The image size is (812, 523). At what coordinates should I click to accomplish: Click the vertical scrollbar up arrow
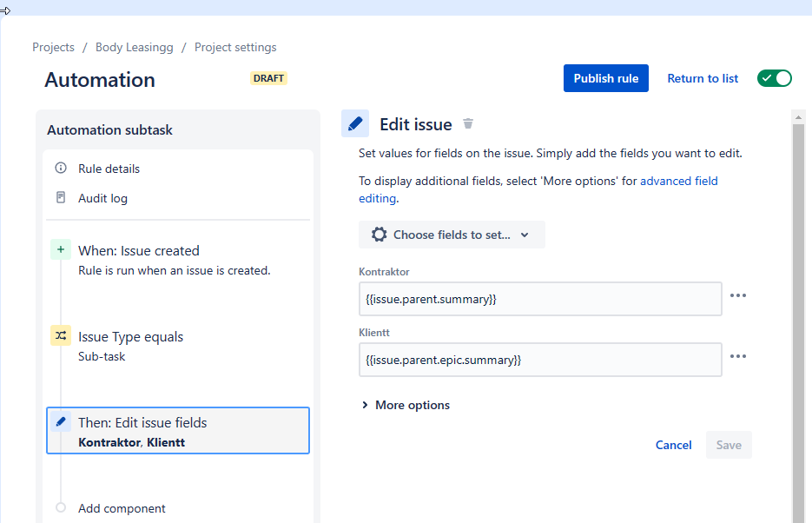tap(798, 117)
